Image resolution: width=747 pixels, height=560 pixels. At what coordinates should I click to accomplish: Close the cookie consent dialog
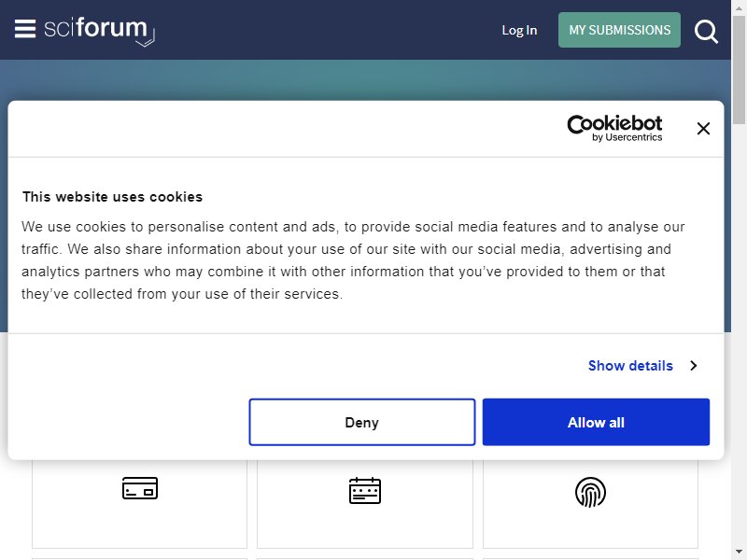point(703,129)
